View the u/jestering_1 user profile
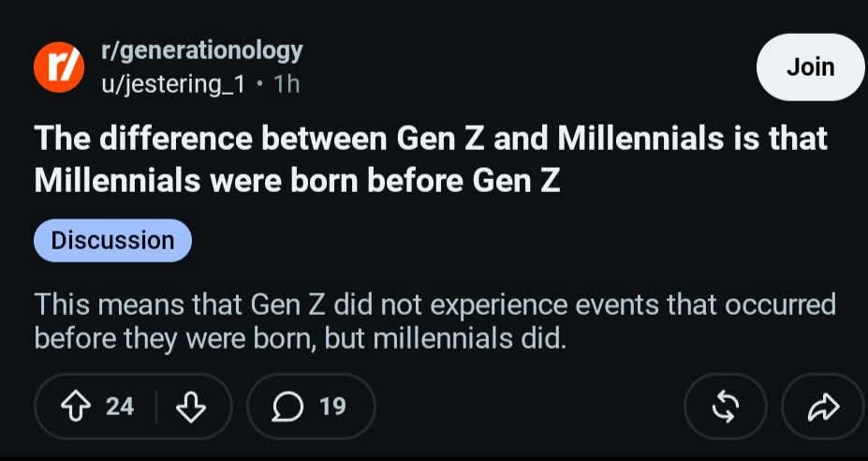The height and width of the screenshot is (461, 868). tap(172, 84)
